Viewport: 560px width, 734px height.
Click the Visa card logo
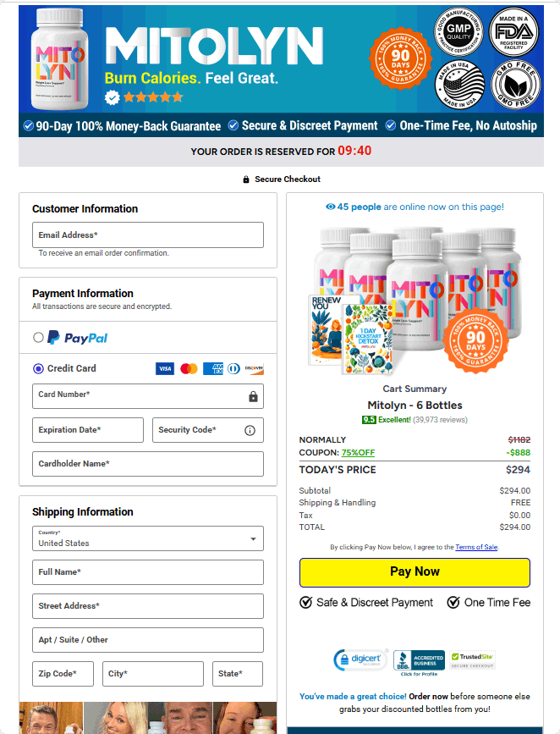pyautogui.click(x=165, y=369)
